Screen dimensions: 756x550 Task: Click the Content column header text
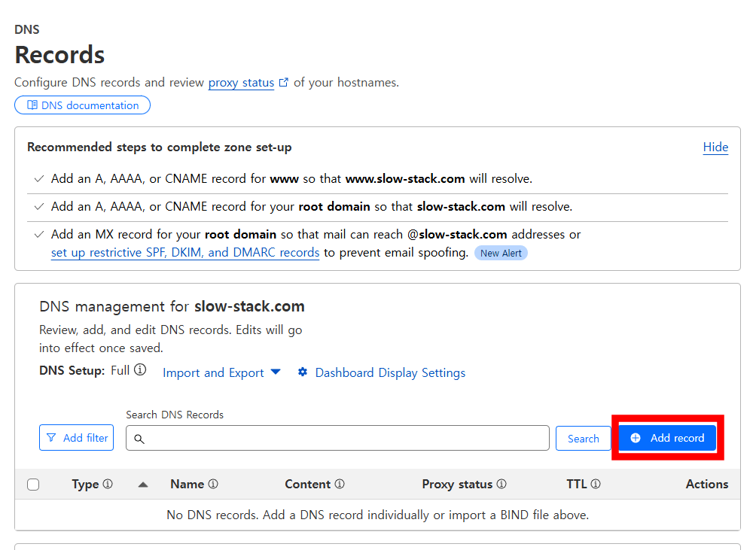click(308, 484)
